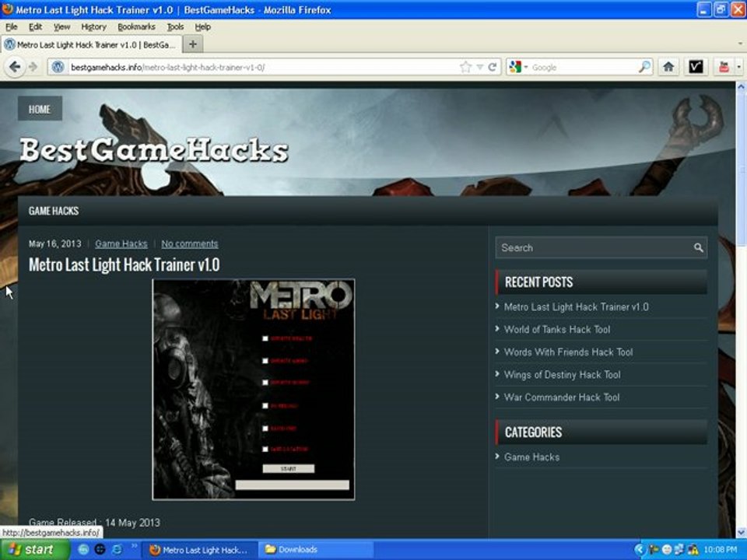This screenshot has height=560, width=747.
Task: Reload the page with refresh icon
Action: tap(493, 67)
